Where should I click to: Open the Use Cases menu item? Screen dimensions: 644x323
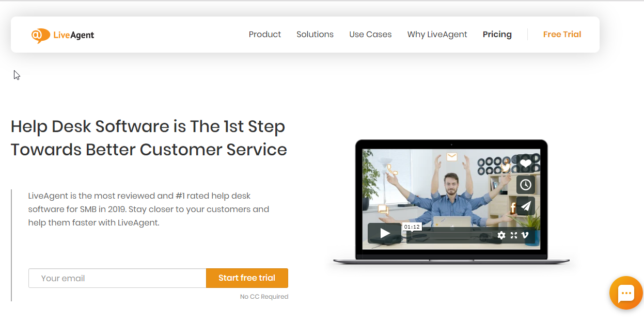(x=370, y=35)
